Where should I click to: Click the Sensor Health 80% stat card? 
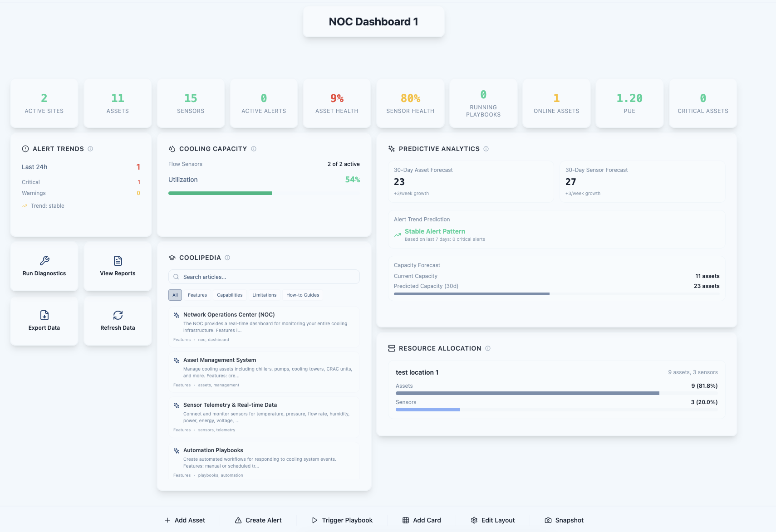(x=410, y=103)
